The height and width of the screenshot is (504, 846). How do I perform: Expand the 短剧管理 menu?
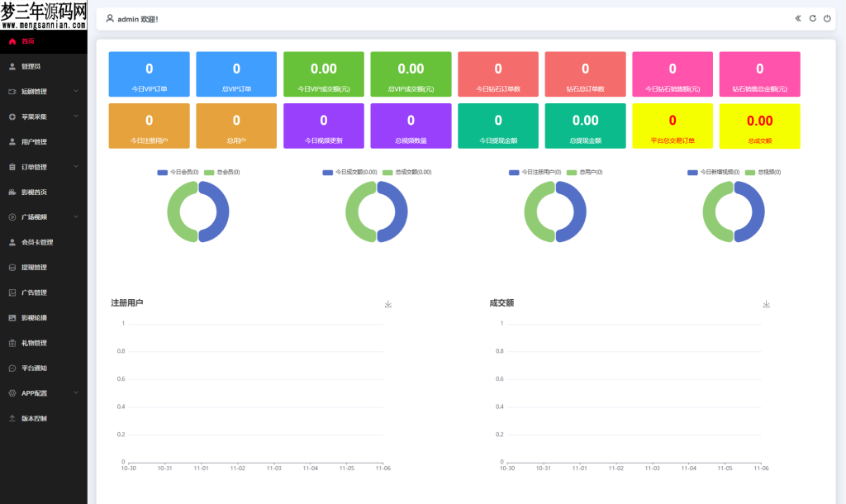point(33,91)
